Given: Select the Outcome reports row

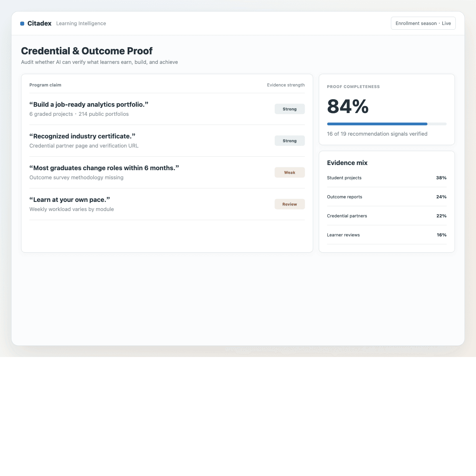Looking at the screenshot, I should coord(387,197).
